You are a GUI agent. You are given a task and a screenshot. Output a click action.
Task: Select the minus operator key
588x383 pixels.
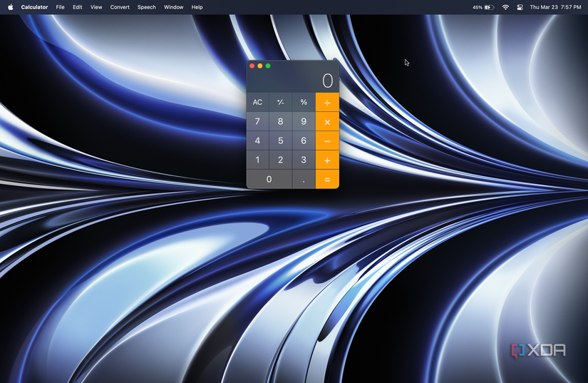(x=327, y=141)
